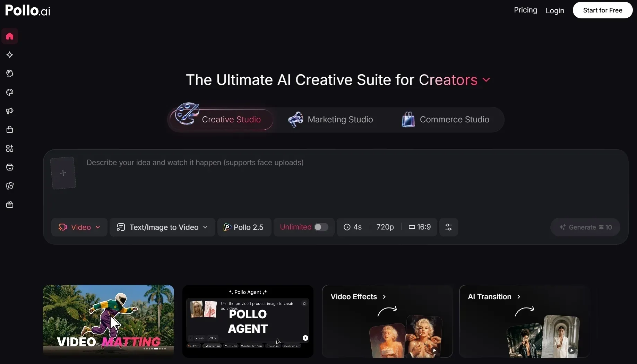Viewport: 637px width, 364px height.
Task: Open the Text/Image to Video dropdown
Action: pos(162,227)
